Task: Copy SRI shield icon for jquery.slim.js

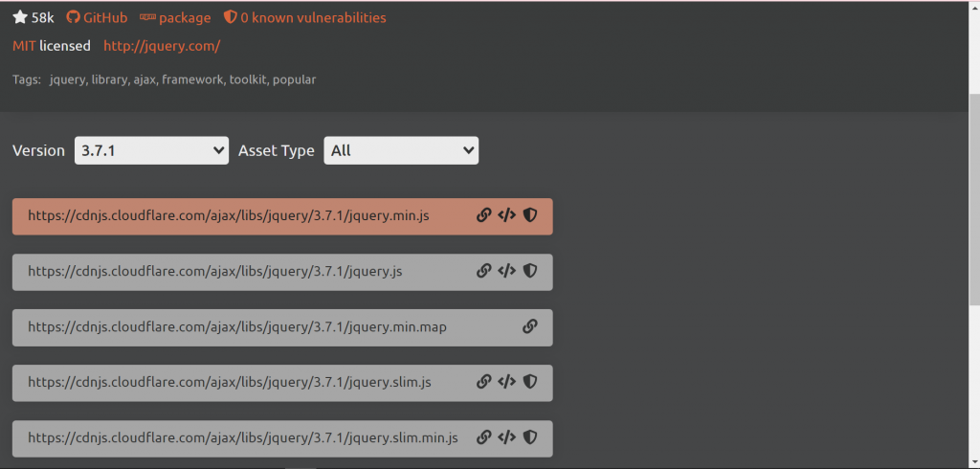Action: click(x=530, y=382)
